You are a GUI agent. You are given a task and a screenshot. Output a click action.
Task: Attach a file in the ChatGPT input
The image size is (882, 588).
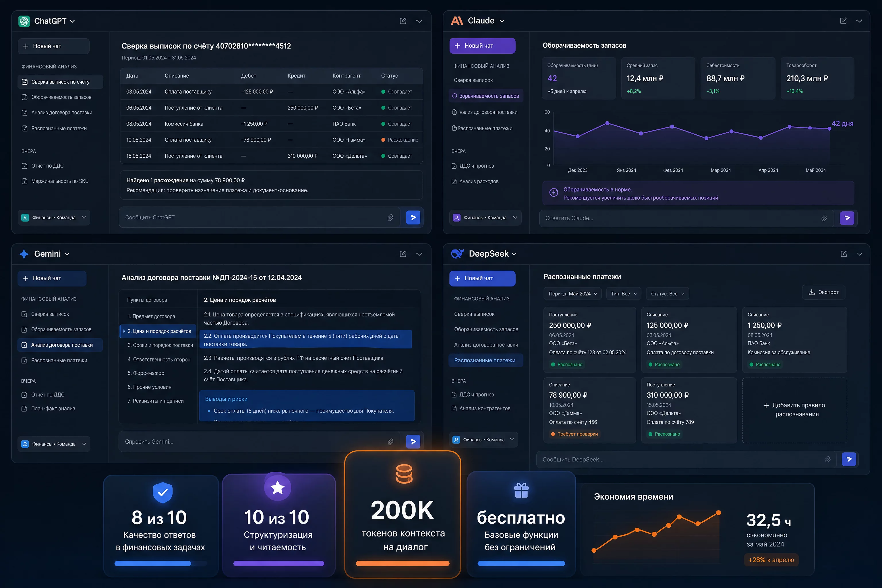(390, 218)
